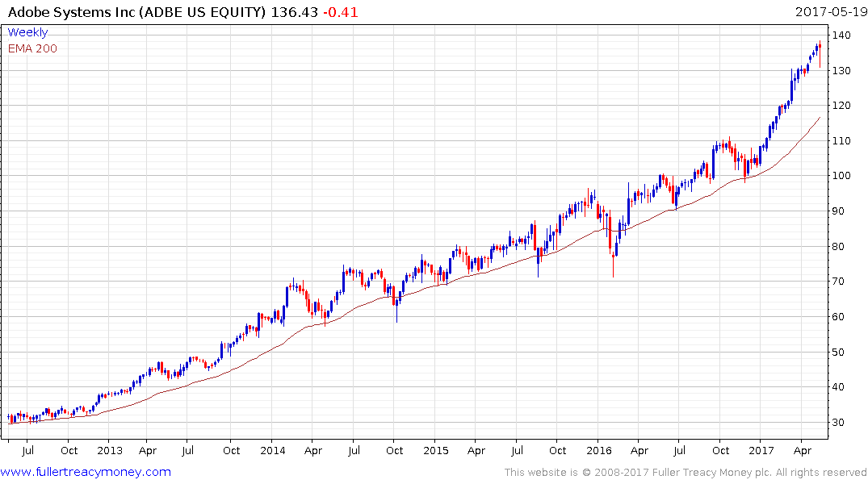The height and width of the screenshot is (484, 868).
Task: Click the 2015 year label on time axis
Action: pyautogui.click(x=436, y=450)
